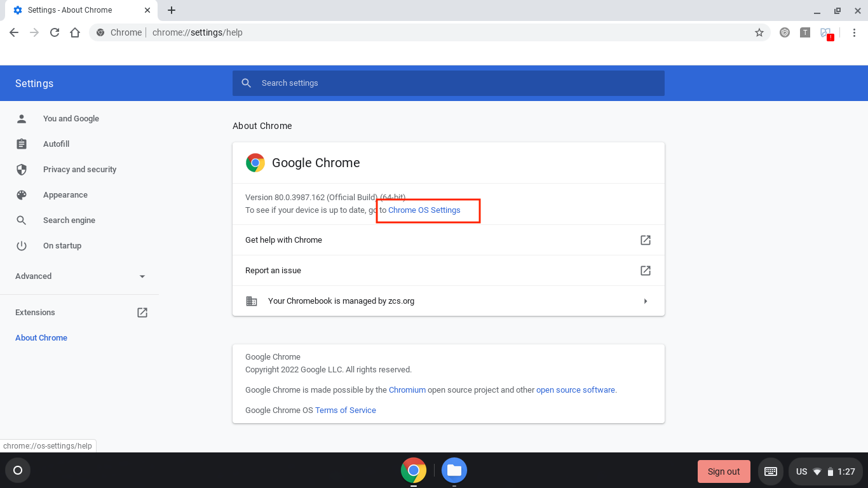Click the address bar URL
Viewport: 868px width, 488px height.
(198, 32)
